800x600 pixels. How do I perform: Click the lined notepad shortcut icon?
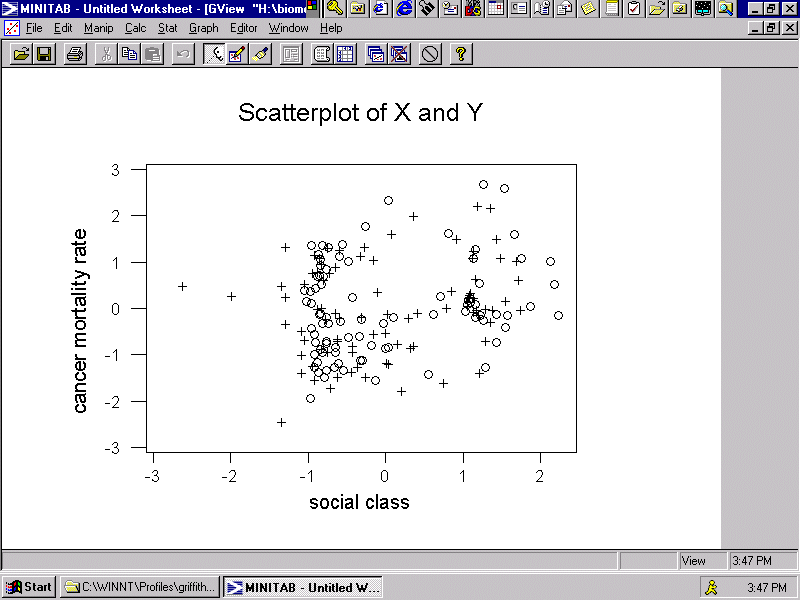coord(611,8)
